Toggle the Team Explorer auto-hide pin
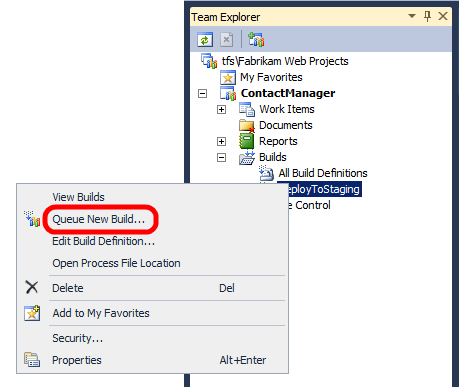This screenshot has height=387, width=459. pos(427,16)
